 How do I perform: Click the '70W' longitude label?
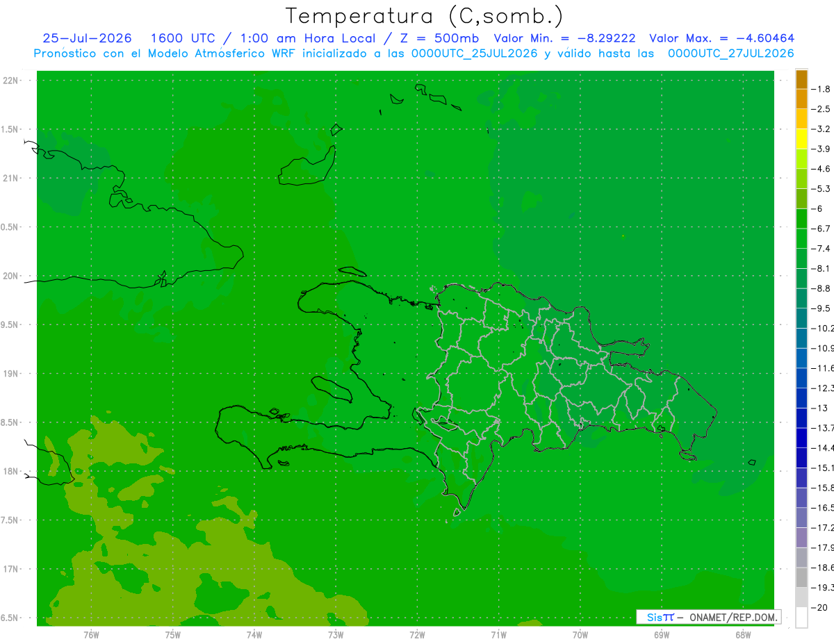(580, 634)
